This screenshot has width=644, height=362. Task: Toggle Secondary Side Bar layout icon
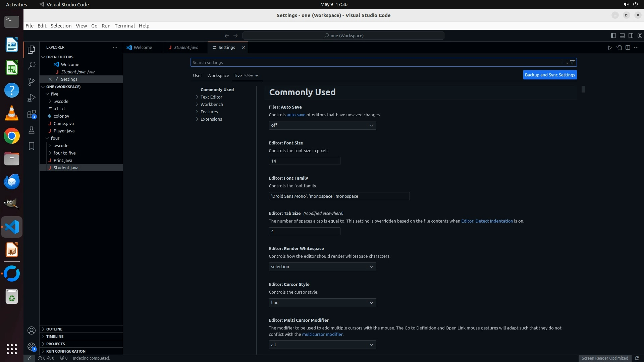coord(631,36)
